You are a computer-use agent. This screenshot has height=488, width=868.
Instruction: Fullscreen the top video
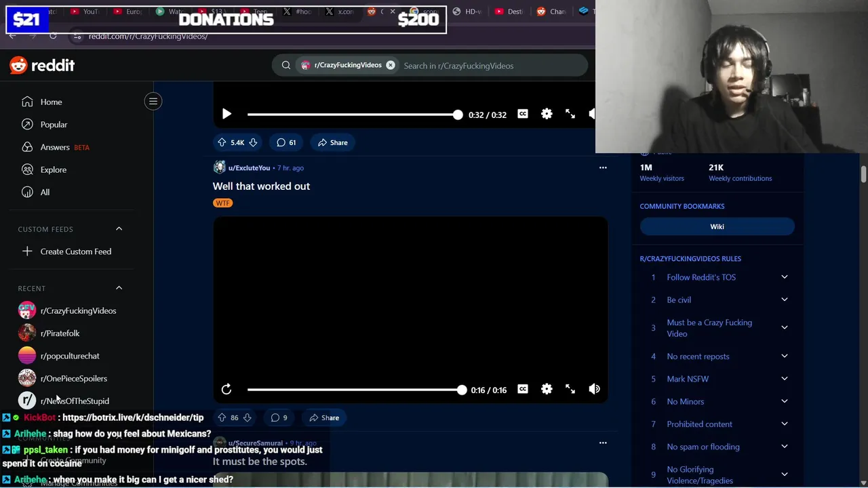[x=570, y=114]
